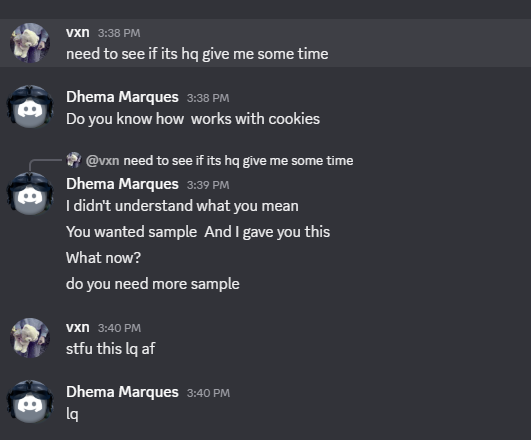Select message 'You wanted sample And I gave you this'
The height and width of the screenshot is (440, 531).
point(198,232)
